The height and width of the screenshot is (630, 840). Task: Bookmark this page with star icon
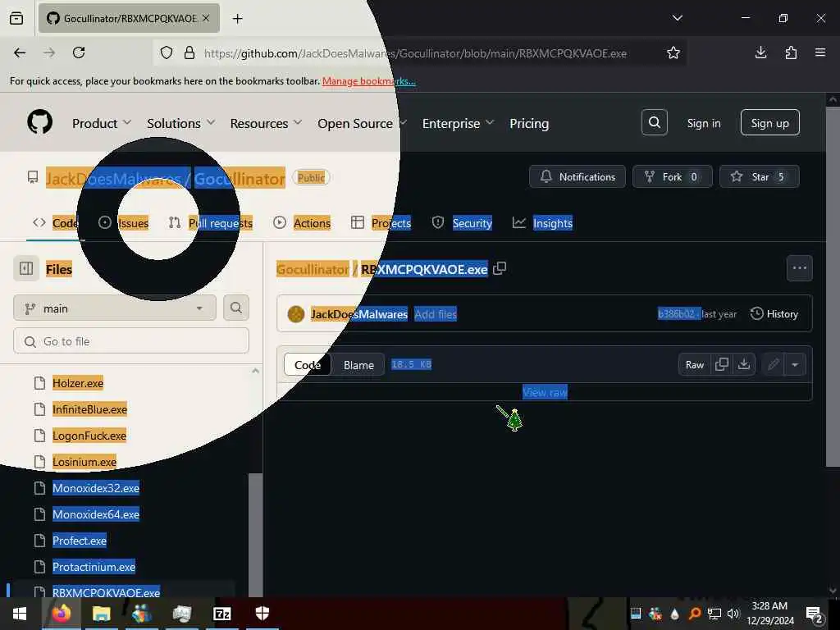673,52
